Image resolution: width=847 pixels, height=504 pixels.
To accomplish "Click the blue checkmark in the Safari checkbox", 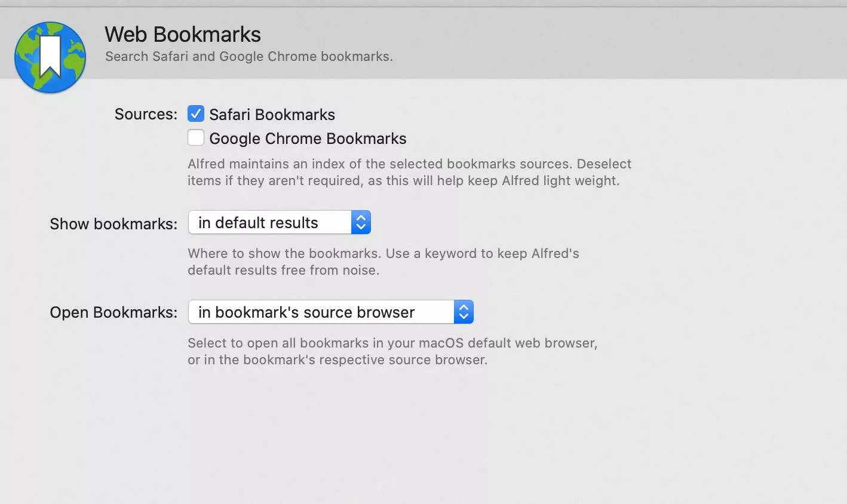I will (196, 113).
